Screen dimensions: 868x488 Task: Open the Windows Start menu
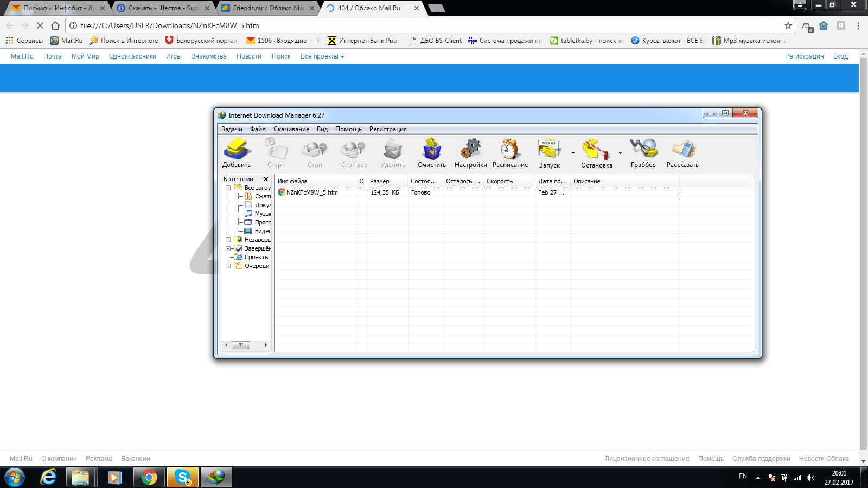tap(15, 478)
